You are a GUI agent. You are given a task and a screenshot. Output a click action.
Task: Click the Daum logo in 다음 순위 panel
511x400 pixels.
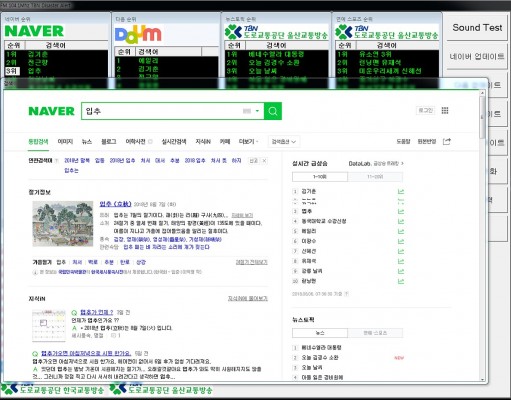(x=138, y=34)
